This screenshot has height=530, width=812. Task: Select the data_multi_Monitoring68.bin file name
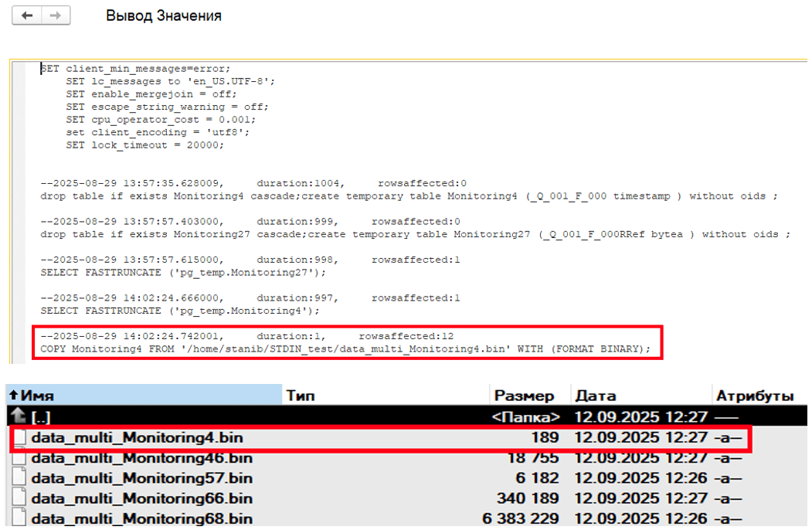142,518
